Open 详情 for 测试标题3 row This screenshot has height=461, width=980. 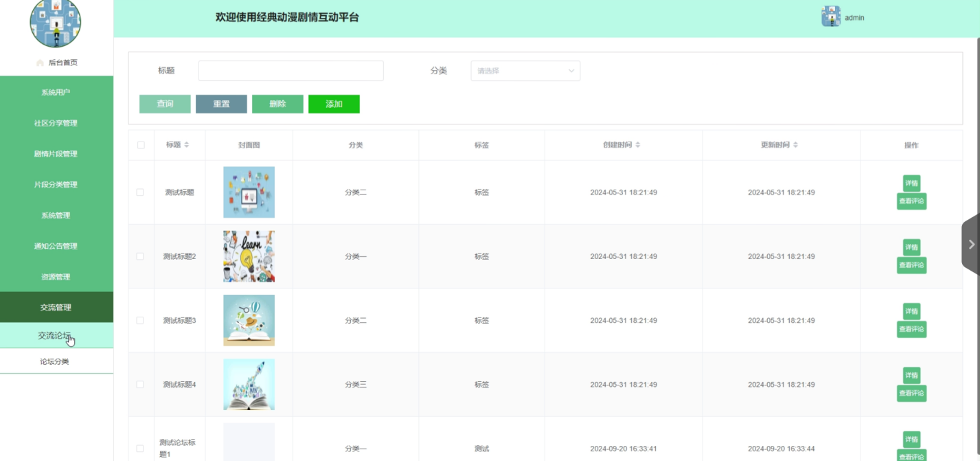911,311
